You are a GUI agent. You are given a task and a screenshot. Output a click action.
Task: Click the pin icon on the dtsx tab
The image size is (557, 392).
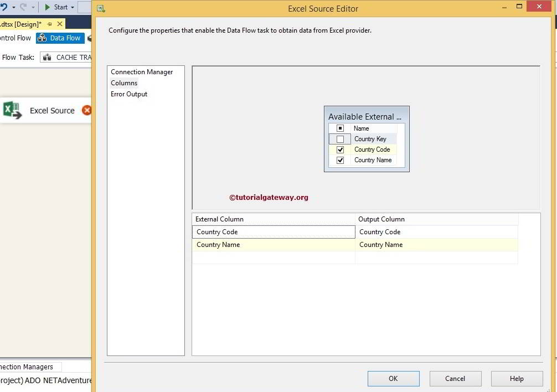tap(49, 24)
